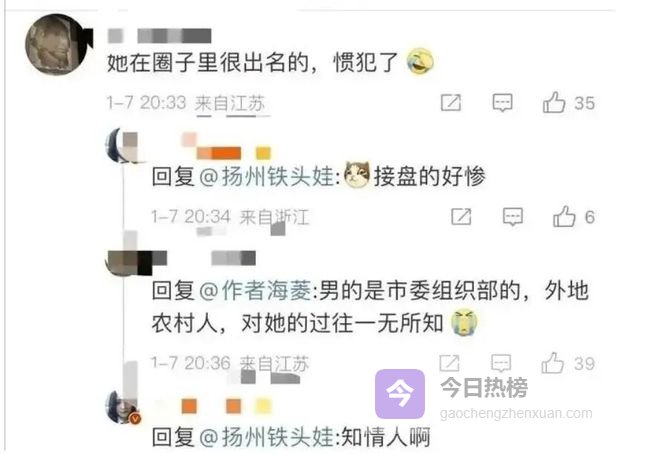The image size is (660, 454).
Task: Open replies for the 20:33 comment
Action: point(502,102)
